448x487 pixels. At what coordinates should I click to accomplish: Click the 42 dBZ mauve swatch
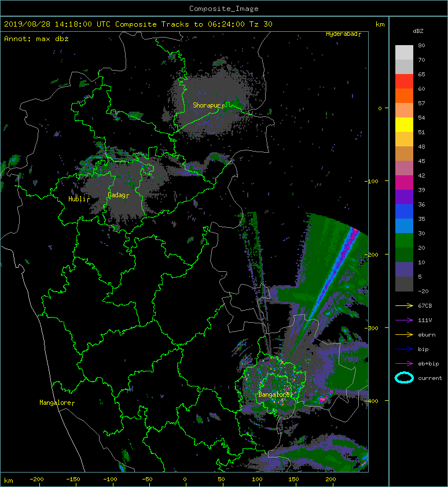(404, 168)
